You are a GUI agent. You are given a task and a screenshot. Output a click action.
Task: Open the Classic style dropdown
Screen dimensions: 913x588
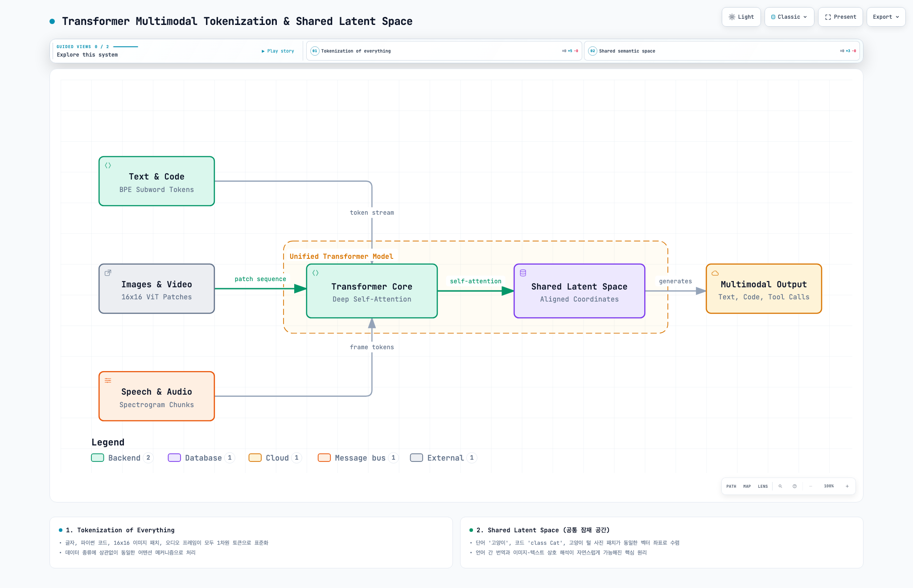[x=789, y=17]
